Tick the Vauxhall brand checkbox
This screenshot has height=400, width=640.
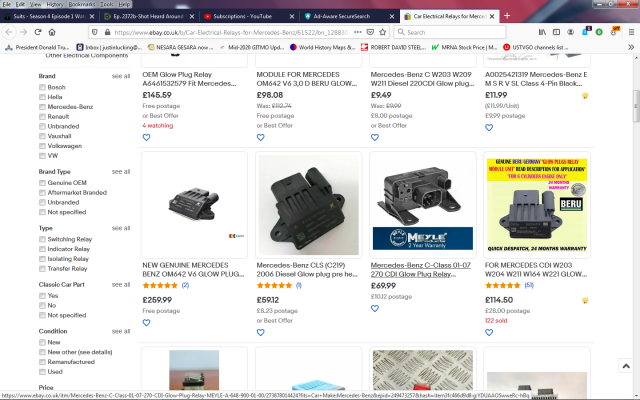click(x=42, y=136)
